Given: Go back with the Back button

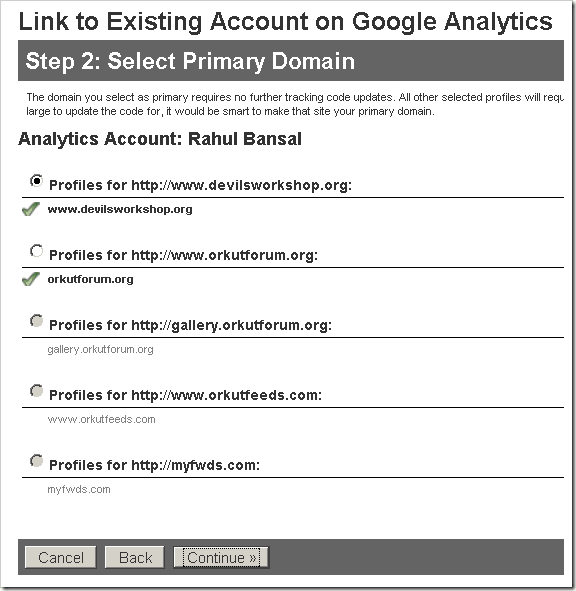Looking at the screenshot, I should tap(135, 557).
